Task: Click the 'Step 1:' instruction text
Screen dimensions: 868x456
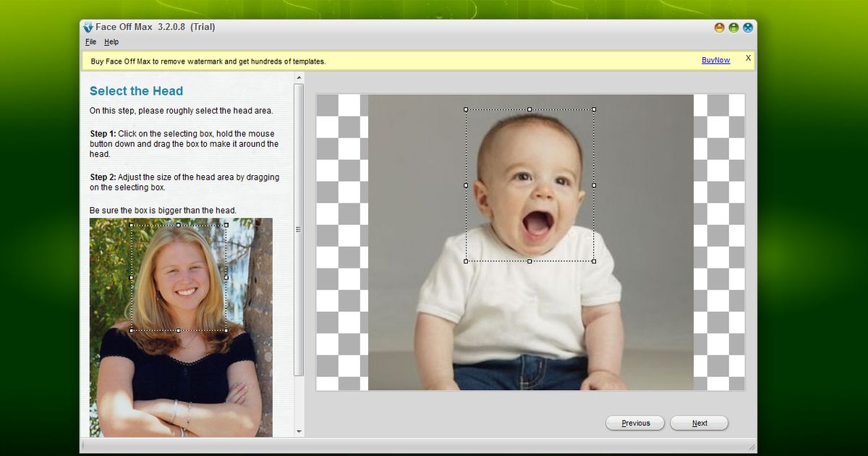Action: pos(103,134)
